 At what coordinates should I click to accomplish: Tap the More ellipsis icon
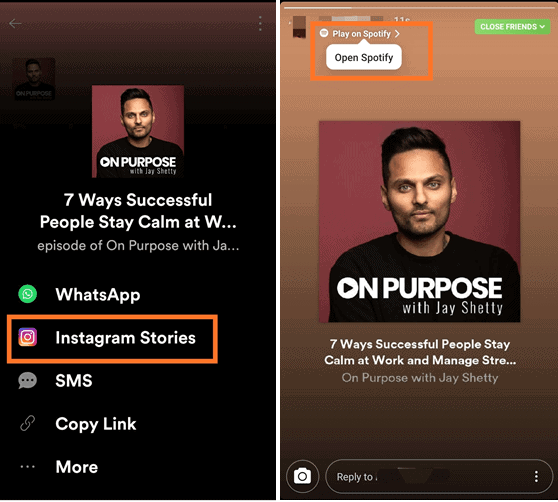pyautogui.click(x=27, y=467)
